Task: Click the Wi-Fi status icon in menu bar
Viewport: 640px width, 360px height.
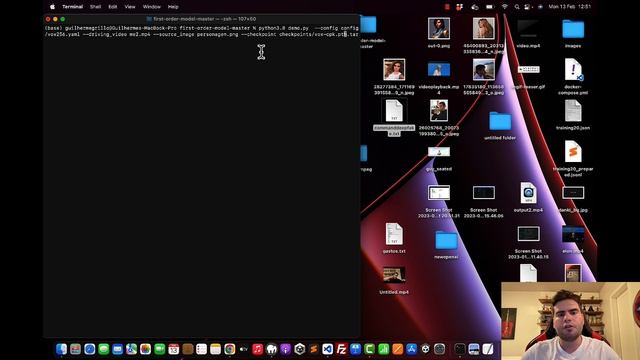Action: (504, 7)
